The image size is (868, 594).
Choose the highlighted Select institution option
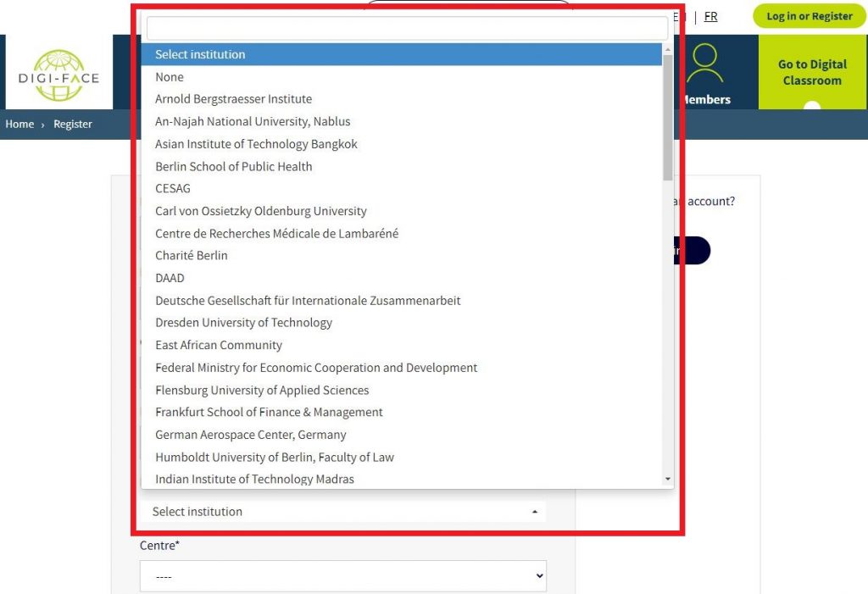401,54
